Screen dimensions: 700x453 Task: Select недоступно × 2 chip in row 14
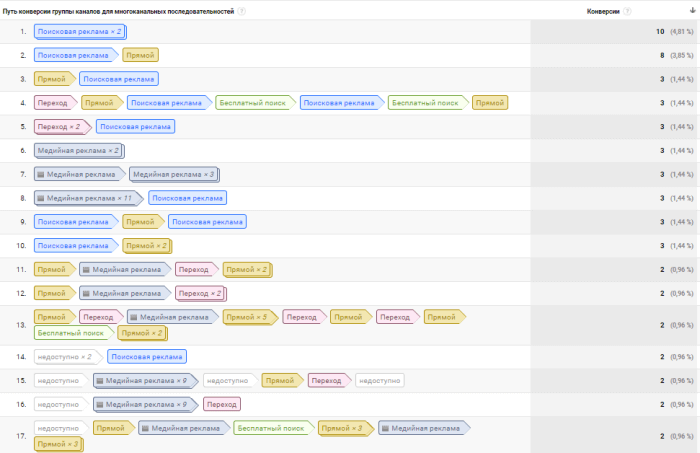click(68, 357)
